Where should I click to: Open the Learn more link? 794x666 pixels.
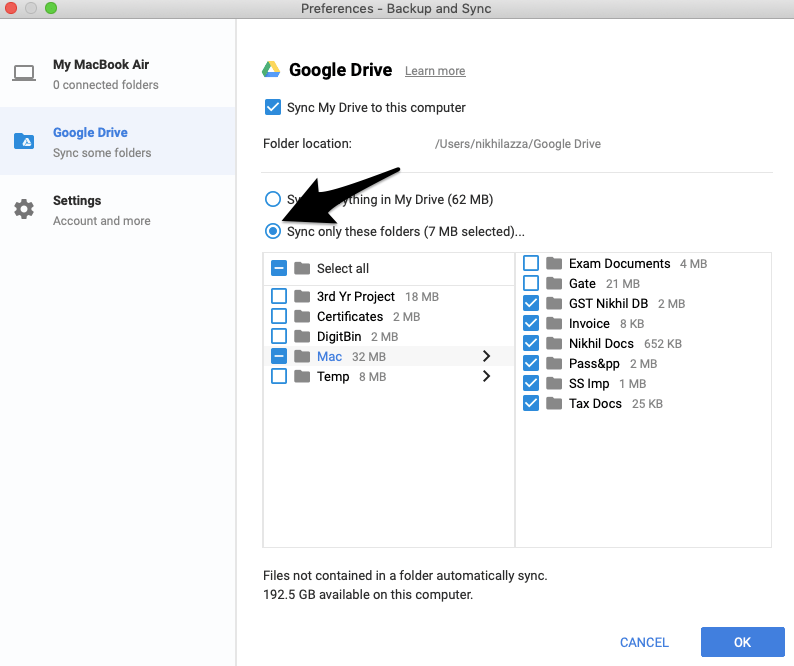435,71
